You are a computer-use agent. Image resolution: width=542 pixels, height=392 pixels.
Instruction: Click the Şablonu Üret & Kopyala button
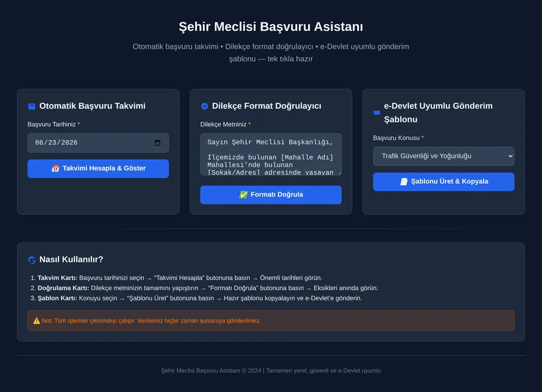pyautogui.click(x=444, y=182)
